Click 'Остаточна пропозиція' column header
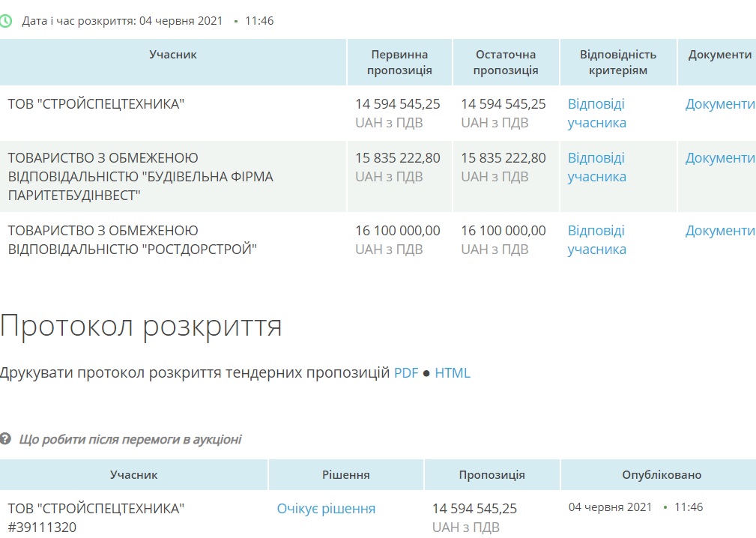This screenshot has width=756, height=538. click(506, 62)
